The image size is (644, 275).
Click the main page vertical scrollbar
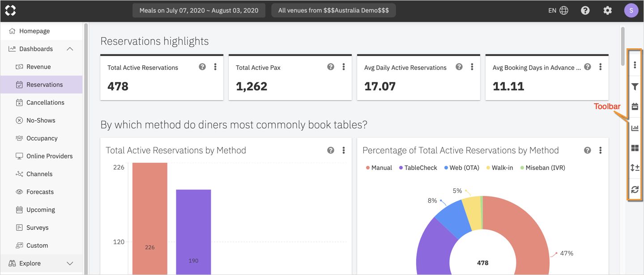623,46
